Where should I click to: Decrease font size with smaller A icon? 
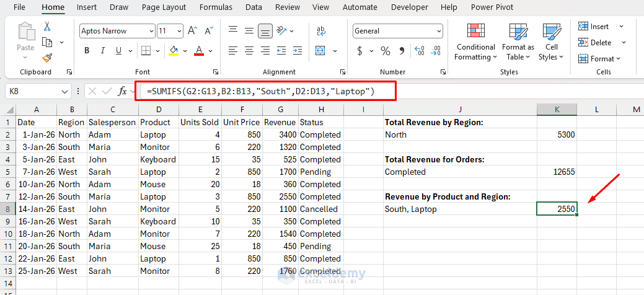click(x=209, y=31)
